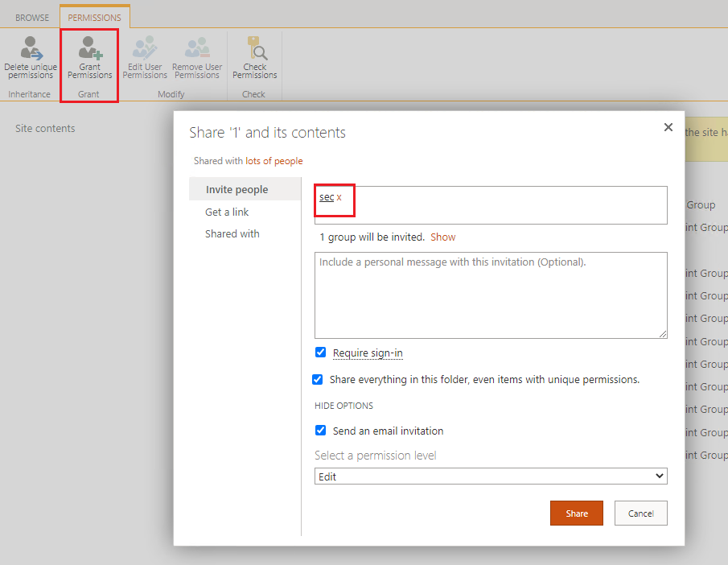Remove the 'sec' group from invitees
Screen dimensions: 728x565
click(x=337, y=196)
